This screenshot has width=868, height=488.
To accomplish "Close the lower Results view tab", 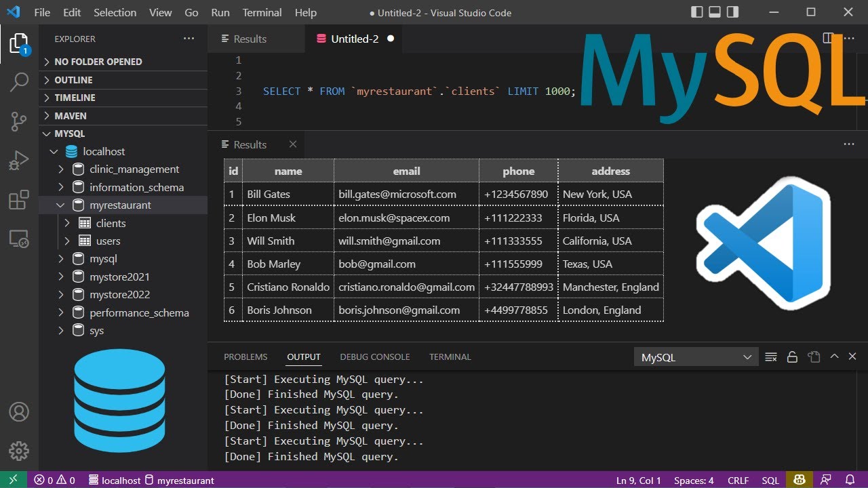I will (293, 144).
